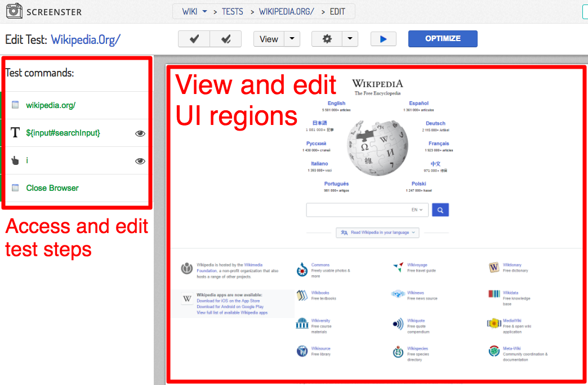Click the WIKIPEDIA wordmark heading
The image size is (588, 385).
click(377, 83)
